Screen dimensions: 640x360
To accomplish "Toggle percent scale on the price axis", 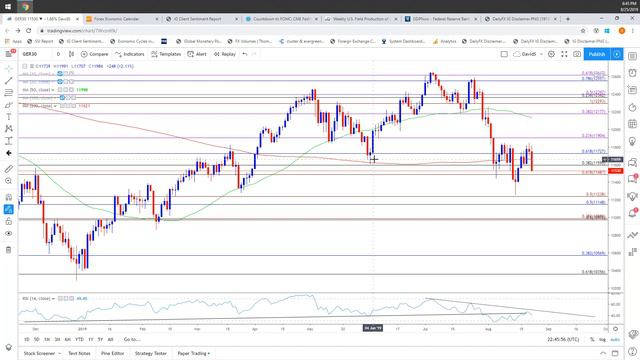I will pos(592,339).
